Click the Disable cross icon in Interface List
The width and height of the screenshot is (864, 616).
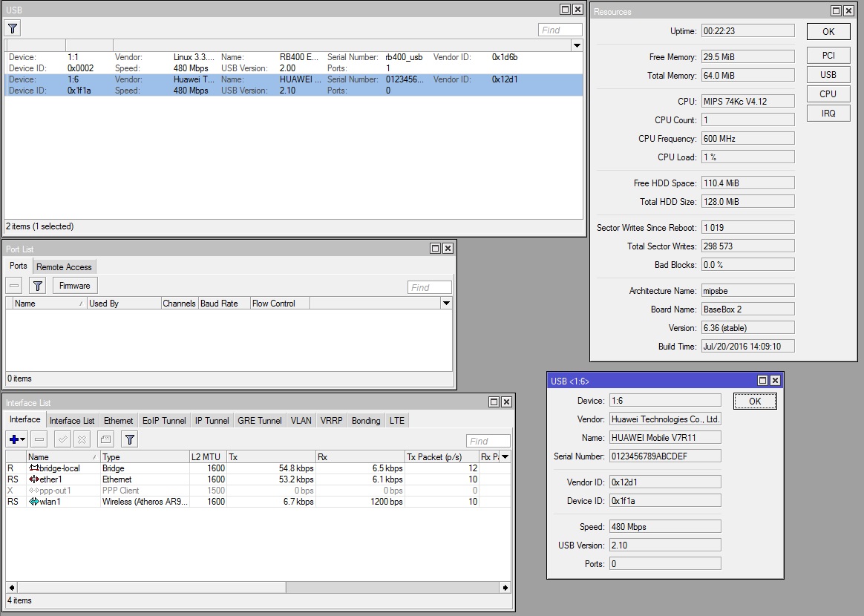pyautogui.click(x=82, y=439)
